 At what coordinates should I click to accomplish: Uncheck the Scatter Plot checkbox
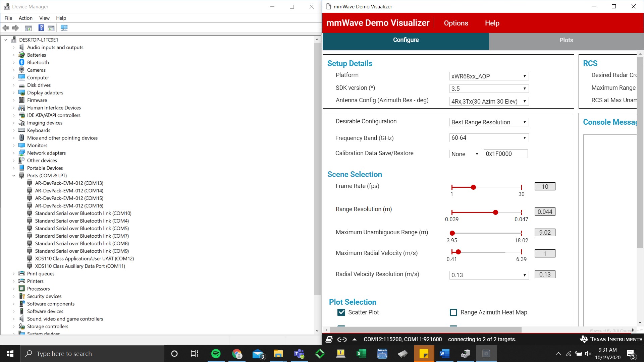click(x=341, y=312)
